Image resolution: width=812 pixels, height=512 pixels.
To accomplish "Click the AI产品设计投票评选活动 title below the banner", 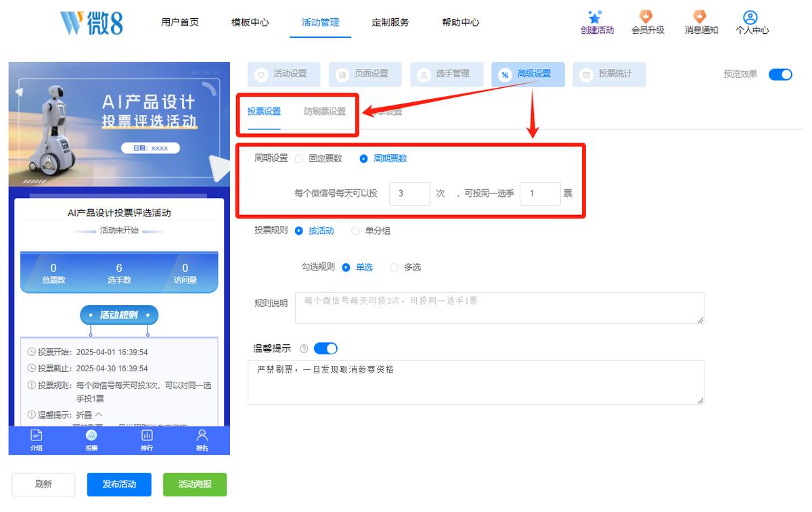I will click(x=119, y=213).
